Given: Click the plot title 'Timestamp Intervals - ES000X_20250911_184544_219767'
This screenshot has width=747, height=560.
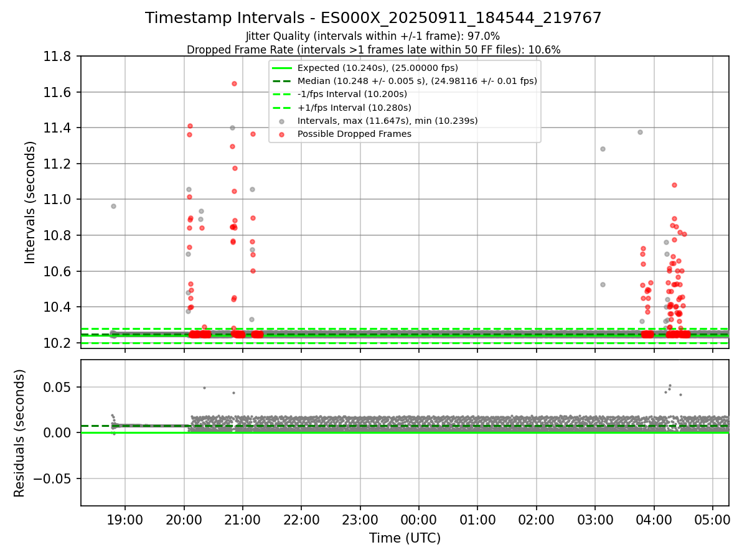Looking at the screenshot, I should [x=374, y=18].
